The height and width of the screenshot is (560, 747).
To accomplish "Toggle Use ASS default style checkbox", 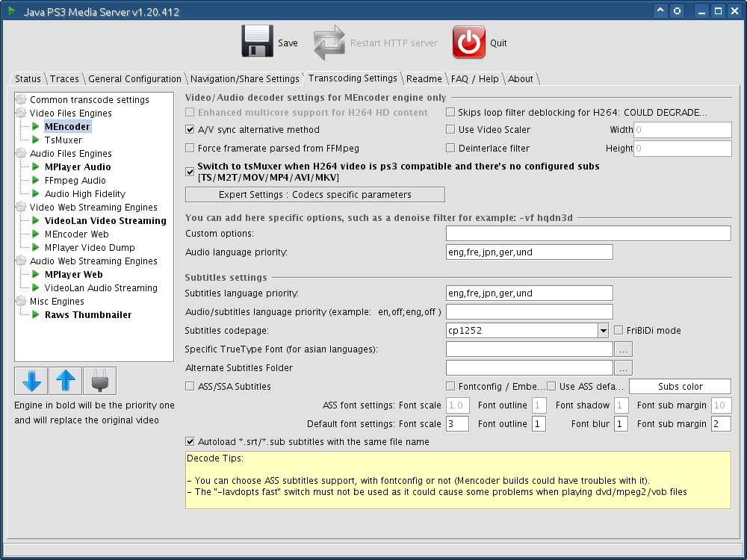I will pos(551,386).
